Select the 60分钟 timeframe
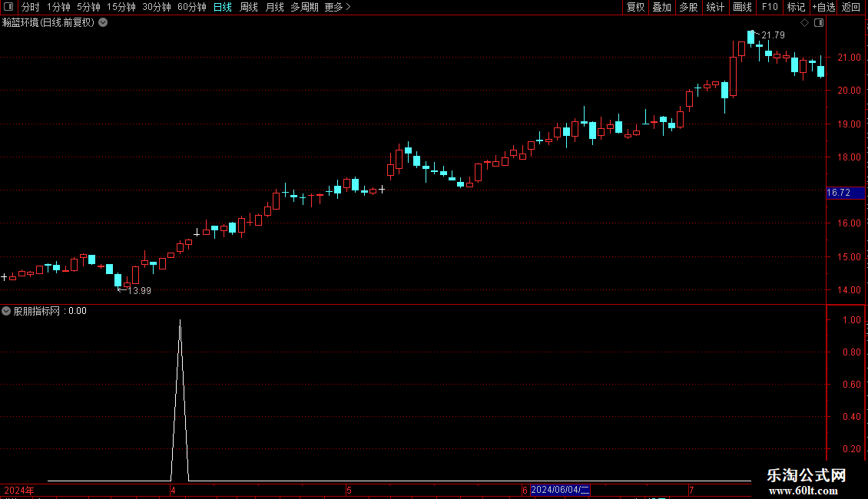This screenshot has width=868, height=499. (191, 7)
